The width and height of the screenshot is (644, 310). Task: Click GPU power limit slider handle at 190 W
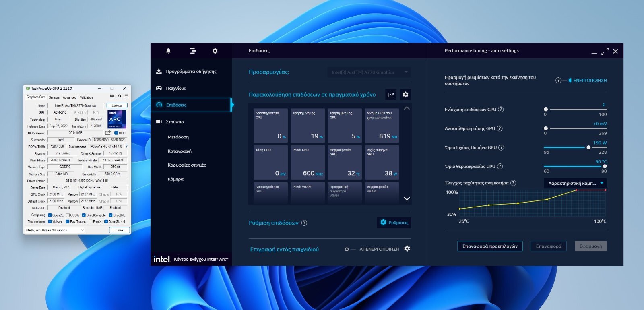588,147
